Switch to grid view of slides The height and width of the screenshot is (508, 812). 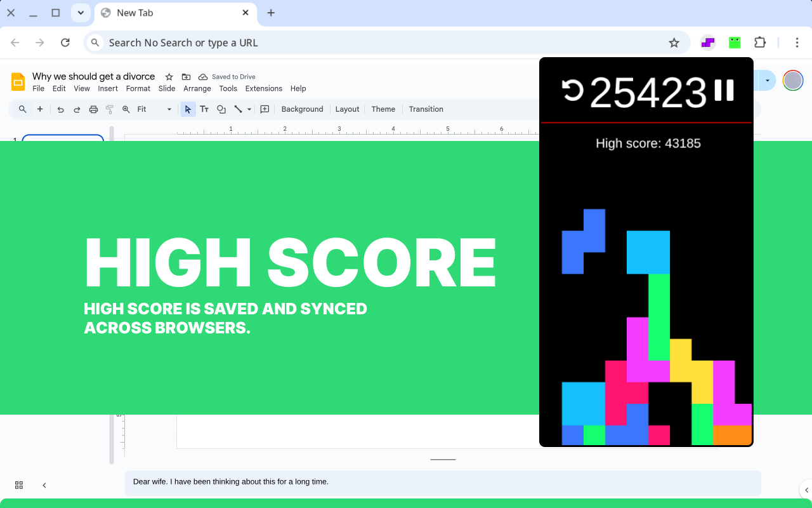(19, 485)
